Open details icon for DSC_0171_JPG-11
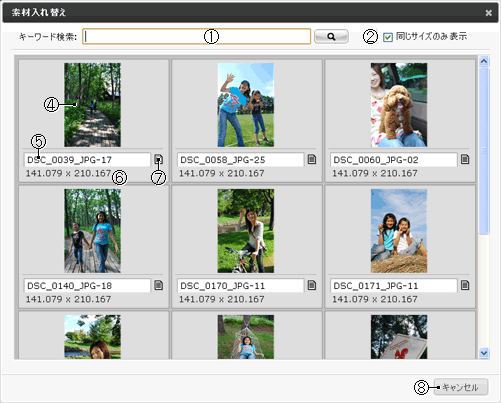501x403 pixels. [465, 285]
